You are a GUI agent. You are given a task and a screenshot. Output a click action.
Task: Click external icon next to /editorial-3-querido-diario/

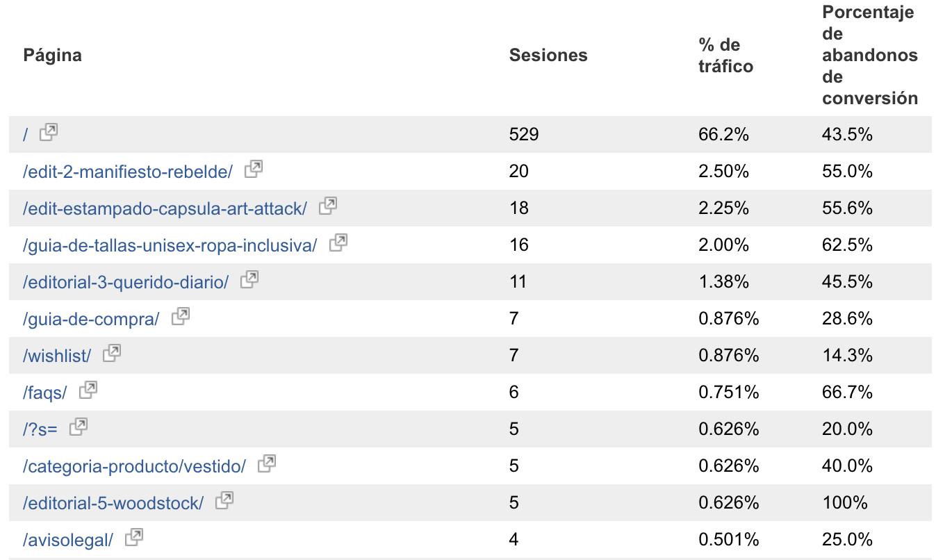249,279
